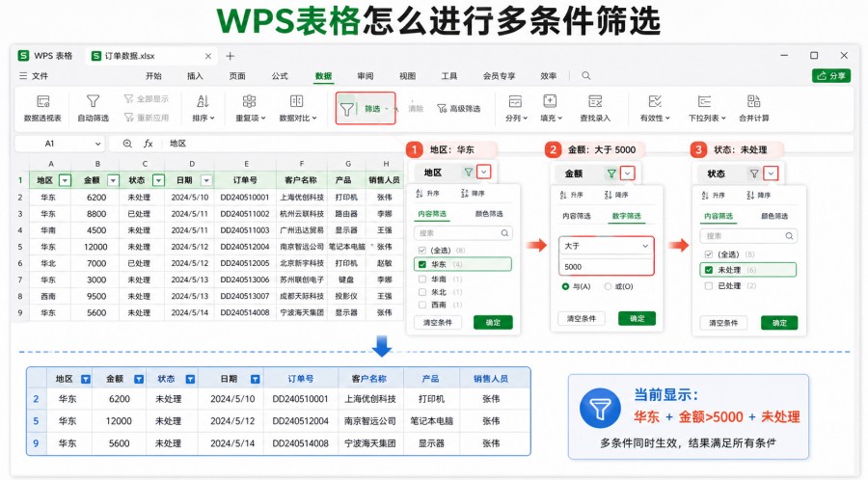Screen dimensions: 868x480
Task: Click the green 分享 share button
Action: pyautogui.click(x=831, y=76)
